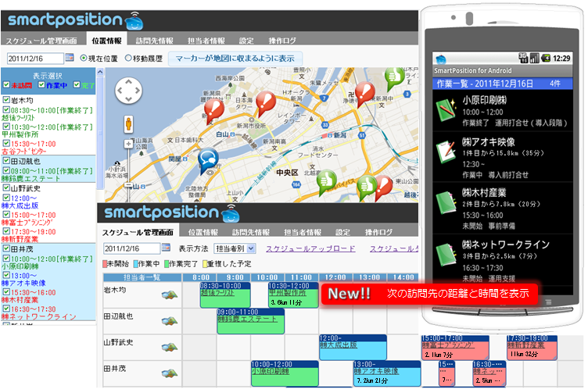Click red exclamation marker at map bottom right
The image size is (588, 389).
tap(383, 186)
